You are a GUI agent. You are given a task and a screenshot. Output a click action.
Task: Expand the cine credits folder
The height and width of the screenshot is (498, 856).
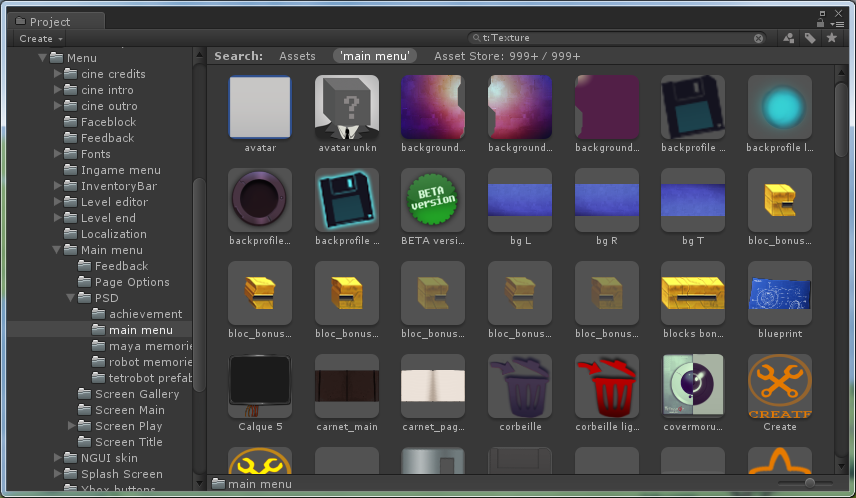(57, 73)
